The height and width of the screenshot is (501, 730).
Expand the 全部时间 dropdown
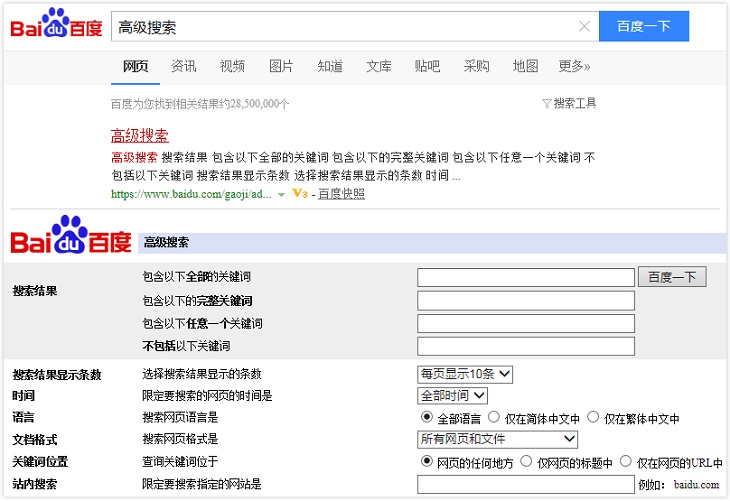[x=452, y=396]
